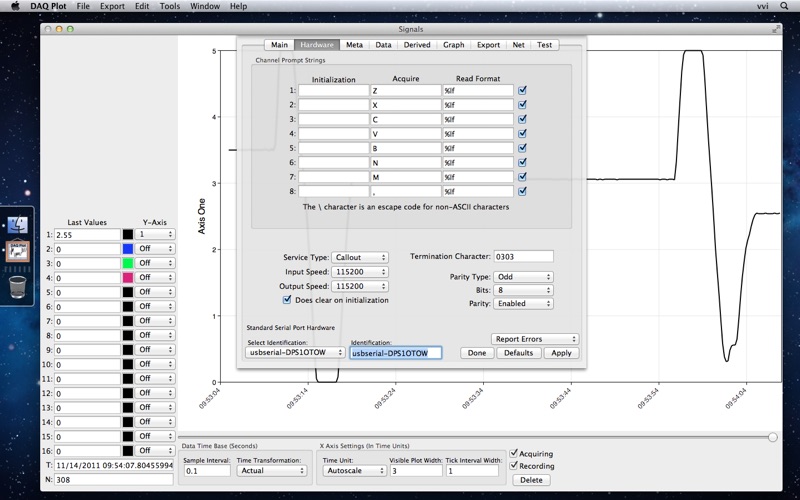Open the Parity Type dropdown
Screen dimensions: 800x500
click(x=523, y=277)
